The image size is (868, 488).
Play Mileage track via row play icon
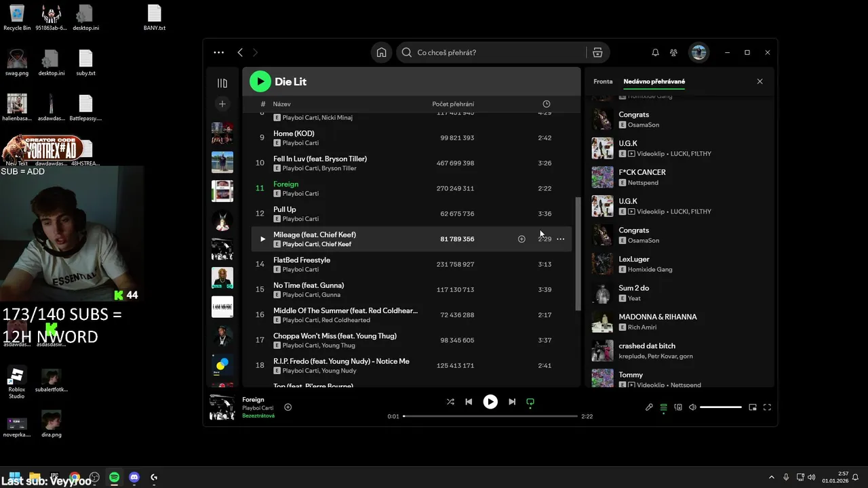tap(262, 239)
